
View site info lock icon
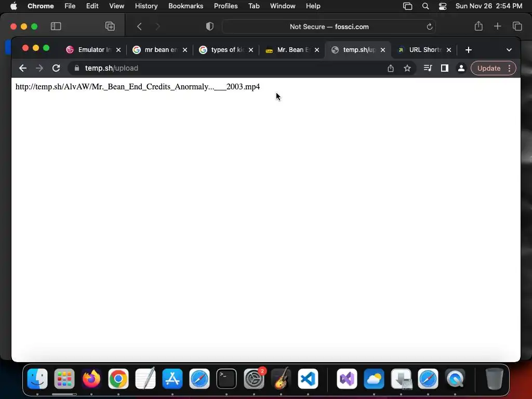tap(77, 68)
